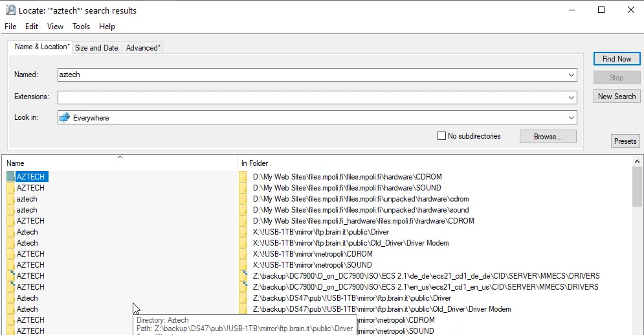Click shortcut folder icon beside ECS de_de path
Viewport: 644px width, 335px height.
click(243, 276)
